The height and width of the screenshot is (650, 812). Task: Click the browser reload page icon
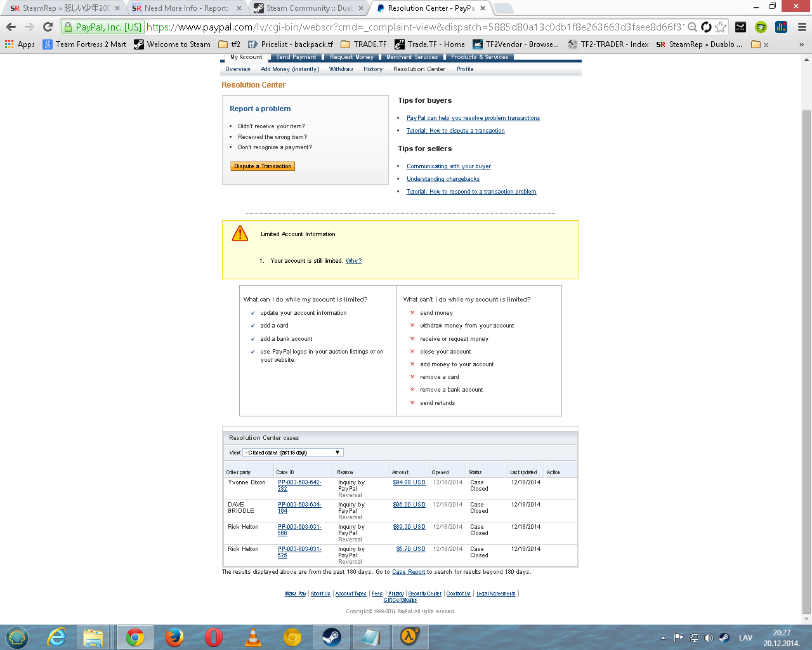tap(48, 27)
